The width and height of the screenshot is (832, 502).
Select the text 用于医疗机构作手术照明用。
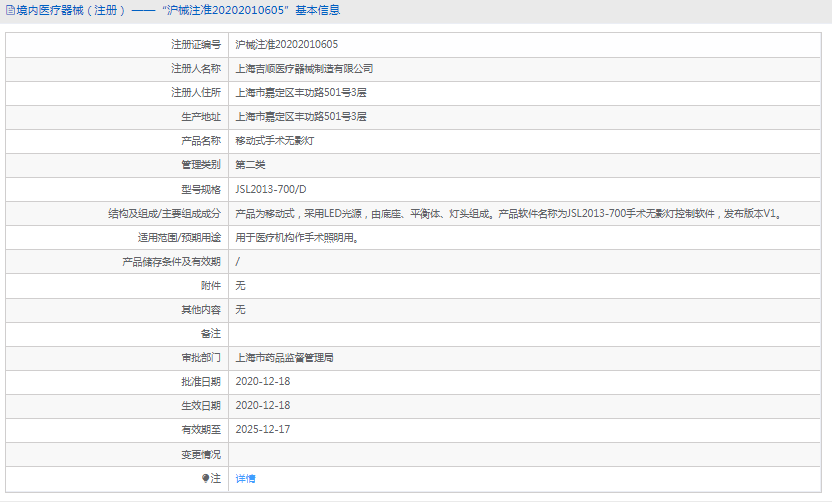click(298, 237)
